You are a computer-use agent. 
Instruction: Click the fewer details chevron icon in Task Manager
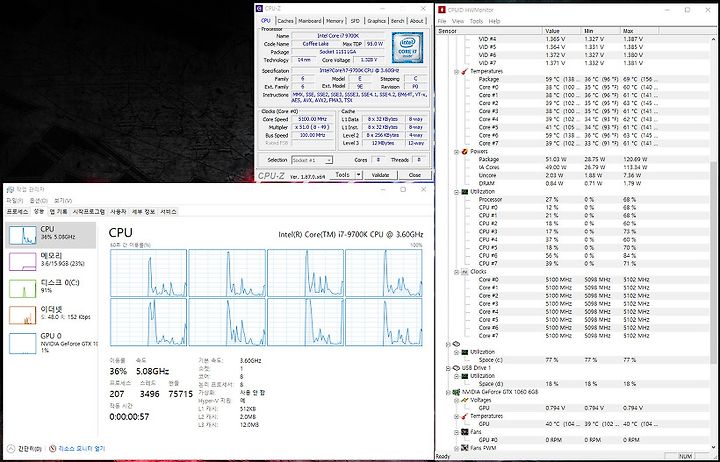click(11, 448)
